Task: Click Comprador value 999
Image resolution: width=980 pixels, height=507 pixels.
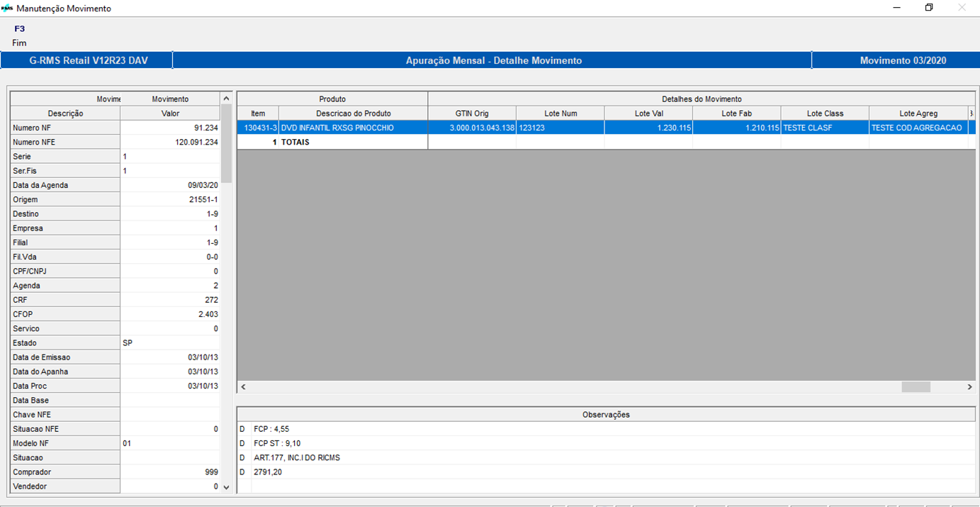Action: pyautogui.click(x=170, y=472)
